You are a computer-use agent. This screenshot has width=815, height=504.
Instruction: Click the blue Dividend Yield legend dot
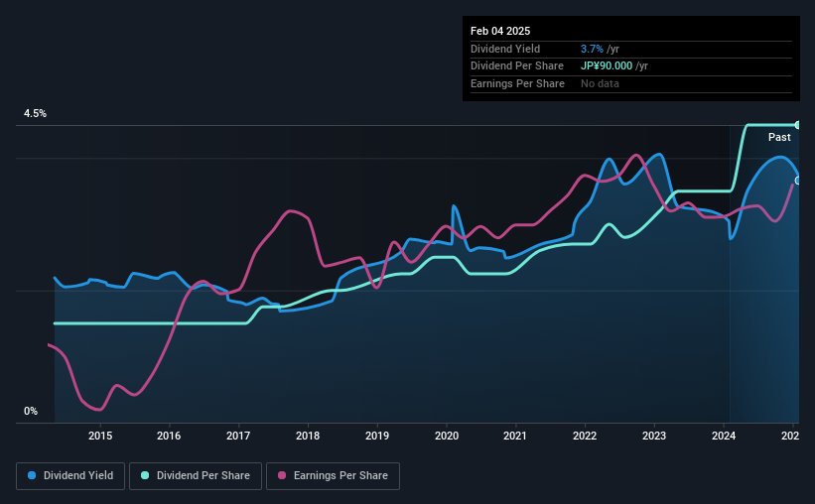pos(32,475)
